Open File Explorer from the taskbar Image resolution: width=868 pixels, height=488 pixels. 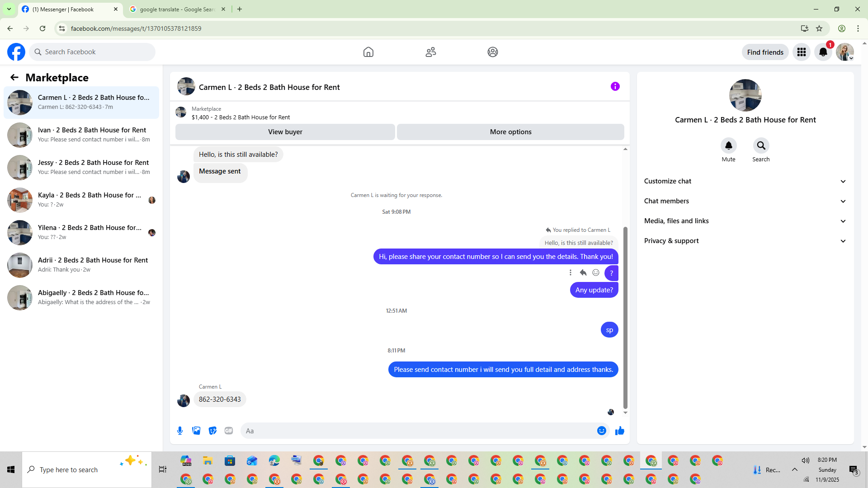[208, 461]
